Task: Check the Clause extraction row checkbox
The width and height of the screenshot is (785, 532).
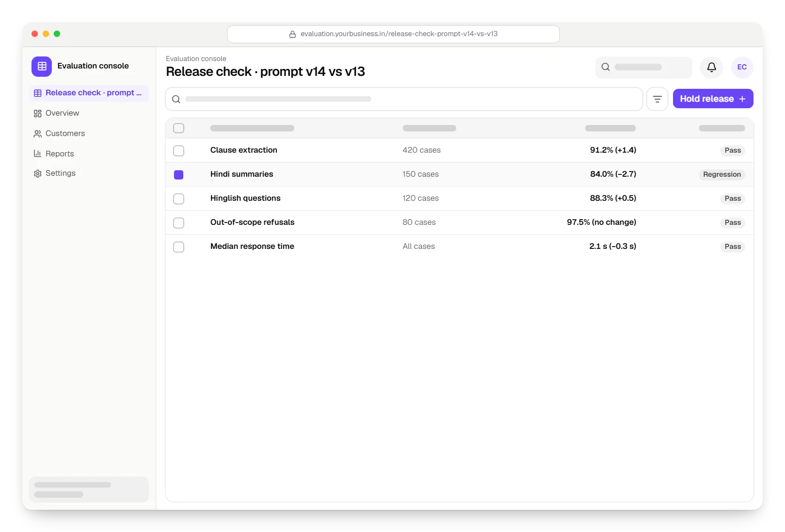Action: coord(179,150)
